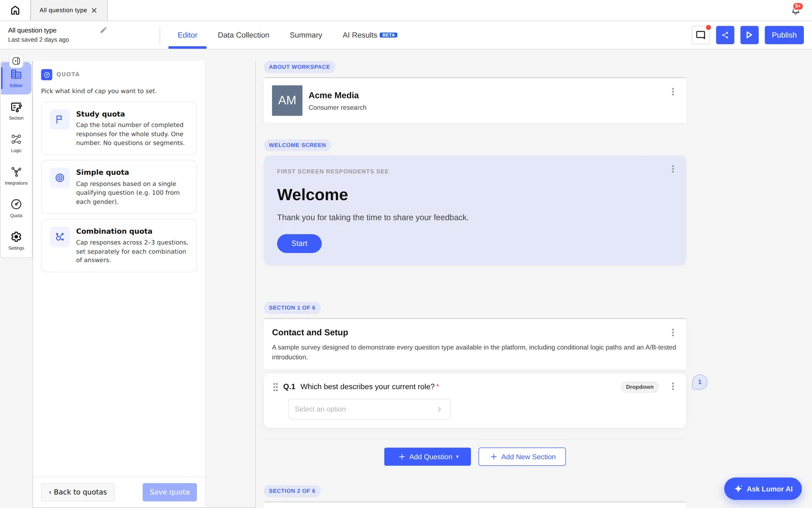Open Section in the left sidebar
Image resolution: width=812 pixels, height=508 pixels.
16,111
